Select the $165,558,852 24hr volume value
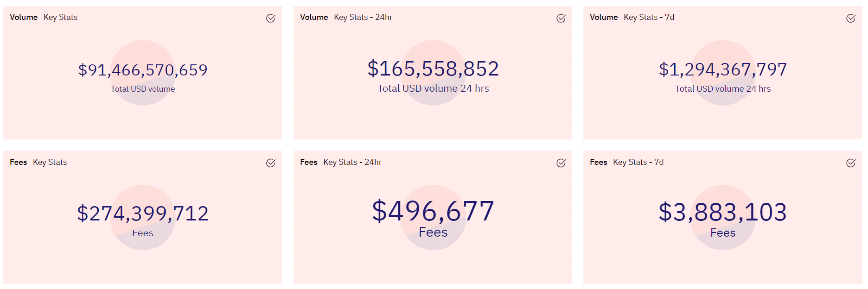868x289 pixels. (x=433, y=69)
